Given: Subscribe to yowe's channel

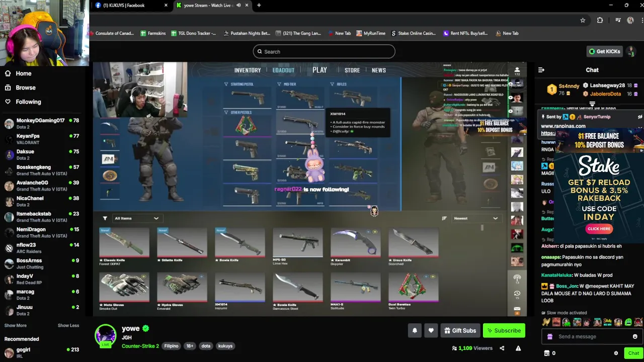Looking at the screenshot, I should (504, 330).
